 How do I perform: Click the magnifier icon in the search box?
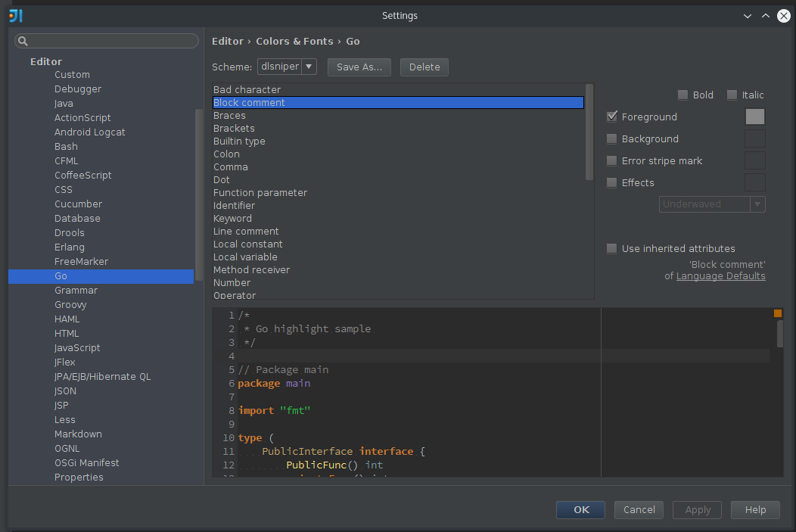point(23,40)
